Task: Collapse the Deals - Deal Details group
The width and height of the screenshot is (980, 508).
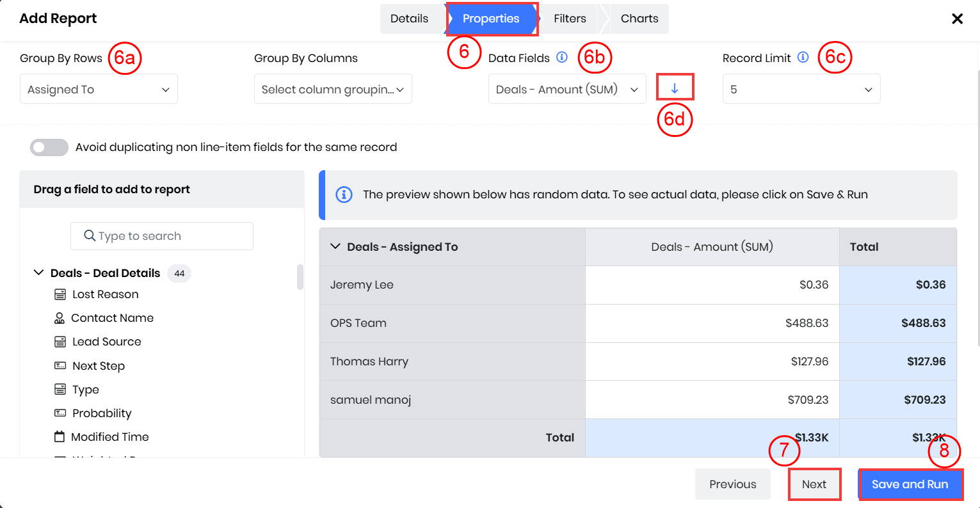Action: point(38,273)
